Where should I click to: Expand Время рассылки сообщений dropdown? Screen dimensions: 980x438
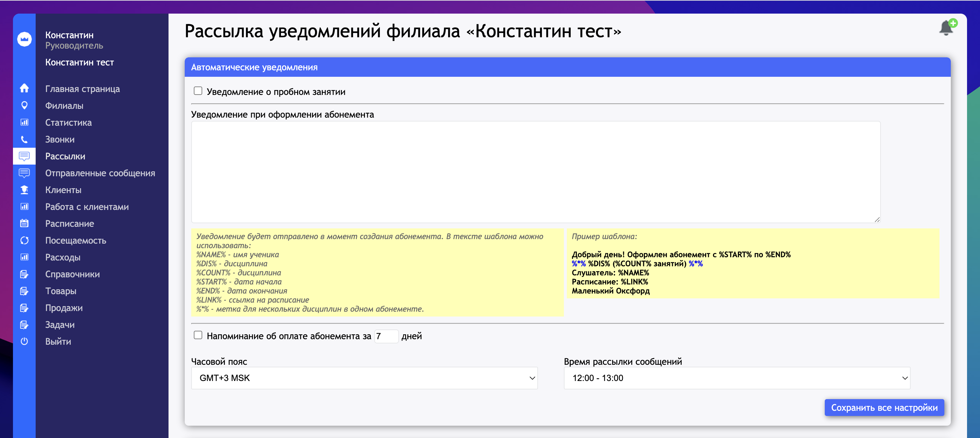pyautogui.click(x=737, y=377)
